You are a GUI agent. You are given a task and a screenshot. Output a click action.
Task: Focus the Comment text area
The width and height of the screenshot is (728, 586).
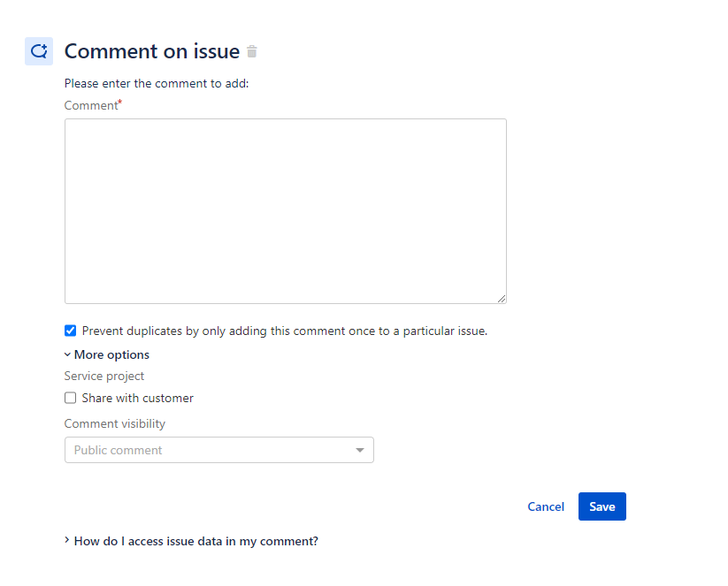coord(285,210)
